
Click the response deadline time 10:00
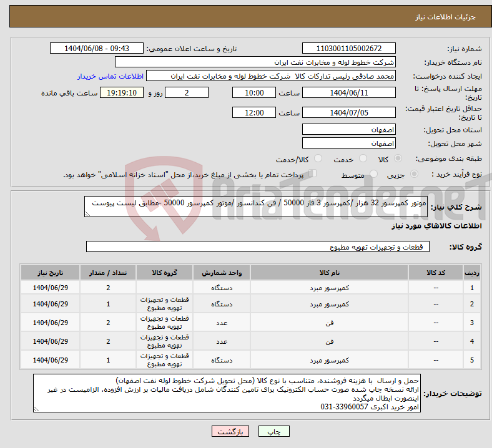coord(254,92)
